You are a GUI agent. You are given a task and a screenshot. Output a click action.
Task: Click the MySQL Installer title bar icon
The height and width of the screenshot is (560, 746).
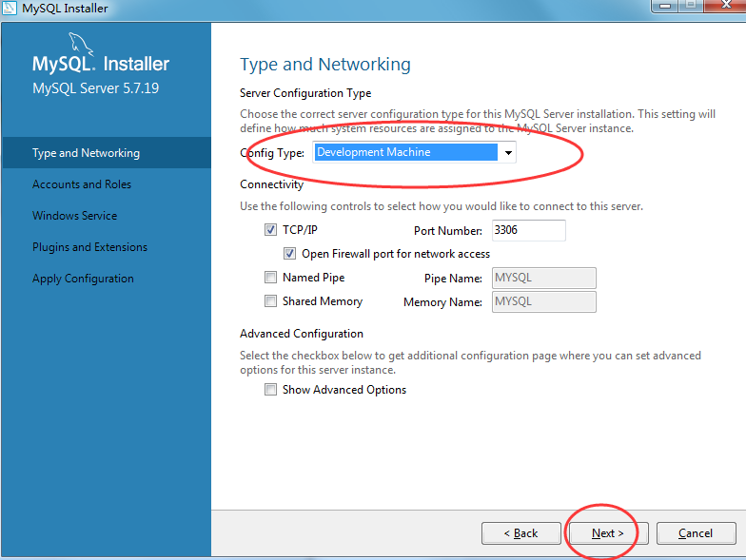pos(10,8)
